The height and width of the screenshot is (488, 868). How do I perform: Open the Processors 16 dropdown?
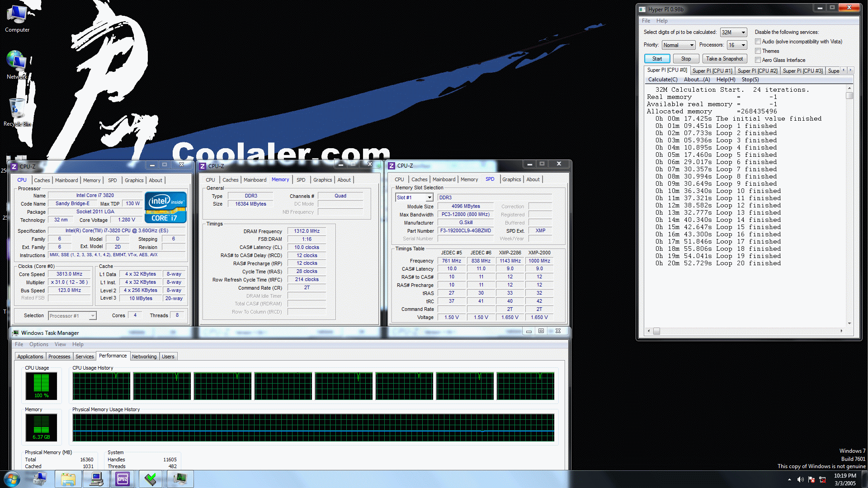pyautogui.click(x=736, y=45)
